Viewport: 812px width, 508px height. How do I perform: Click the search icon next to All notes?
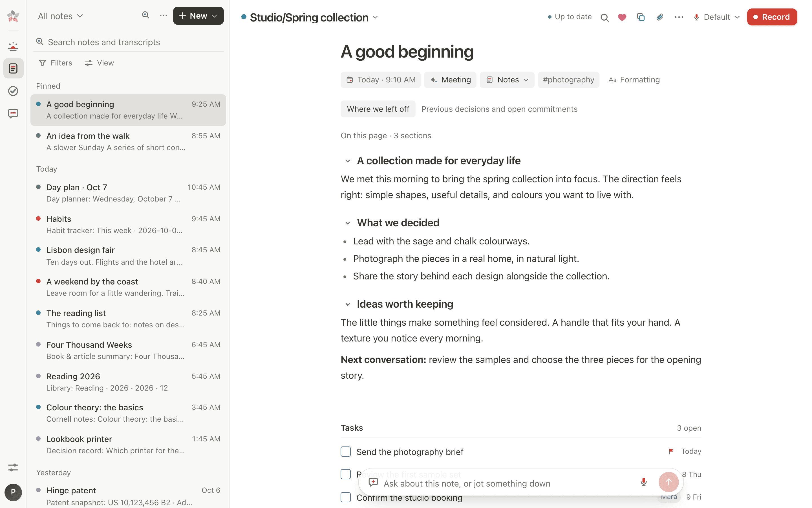coord(145,15)
